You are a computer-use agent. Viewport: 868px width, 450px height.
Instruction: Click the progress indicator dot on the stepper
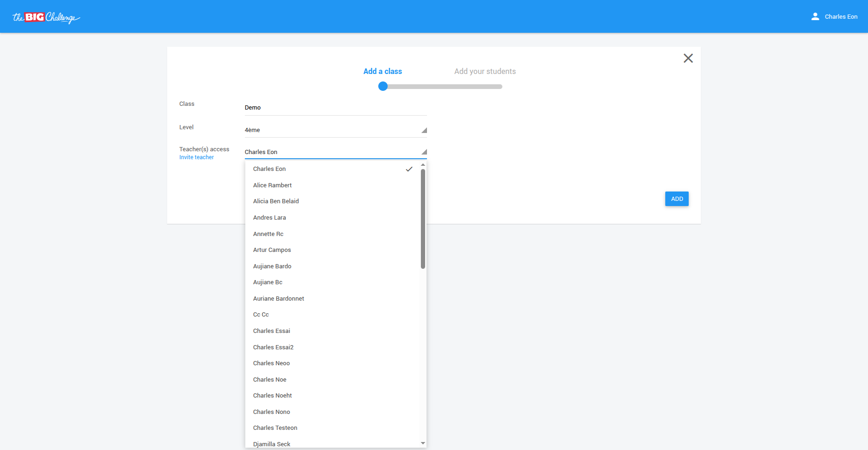[x=383, y=86]
